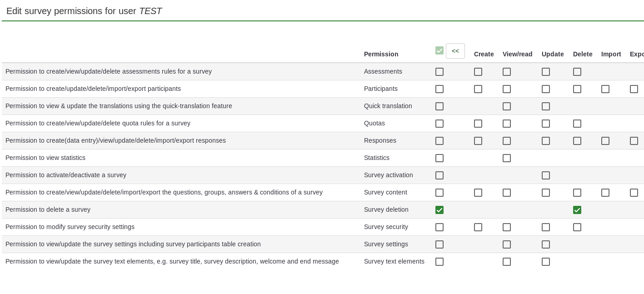
Task: Enable Import permission for Participants
Action: 605,89
